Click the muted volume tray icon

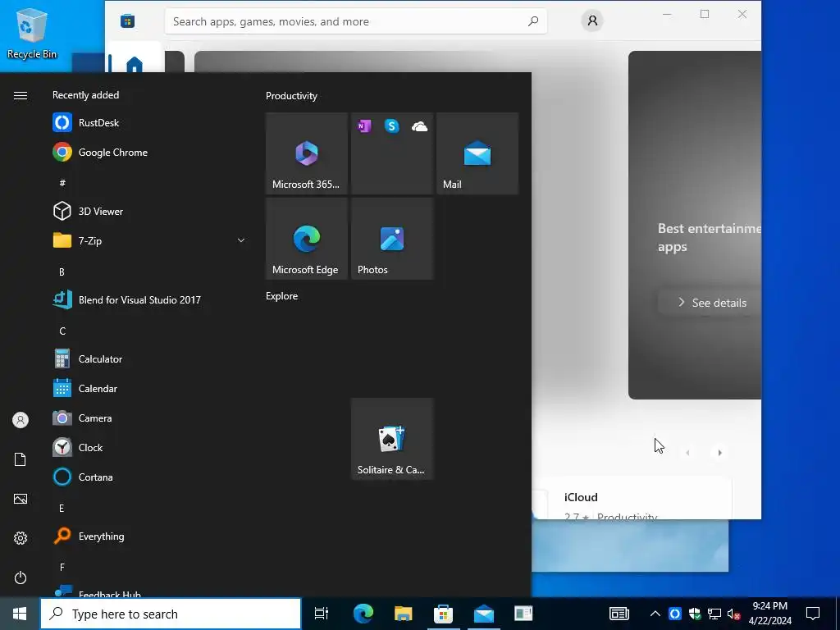click(x=733, y=614)
